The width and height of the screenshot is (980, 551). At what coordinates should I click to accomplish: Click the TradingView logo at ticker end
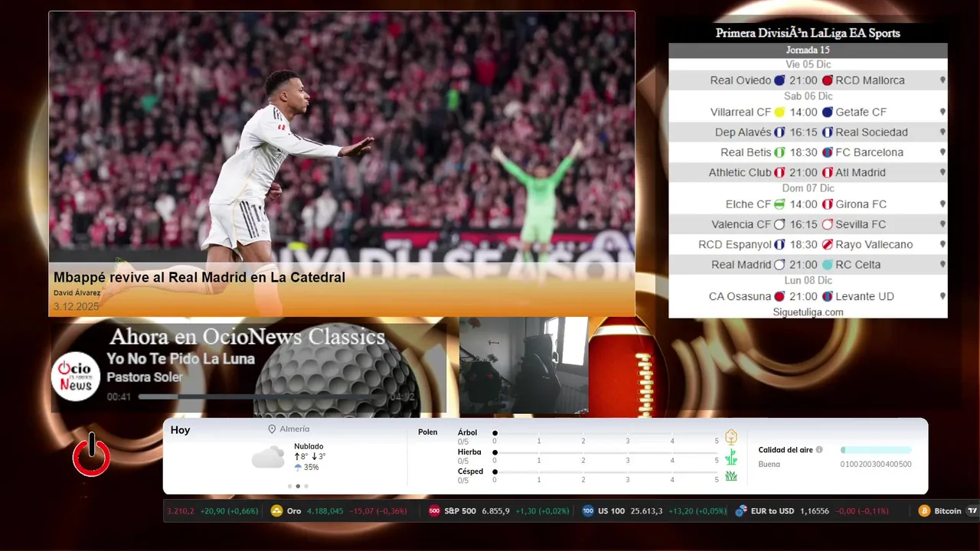972,511
